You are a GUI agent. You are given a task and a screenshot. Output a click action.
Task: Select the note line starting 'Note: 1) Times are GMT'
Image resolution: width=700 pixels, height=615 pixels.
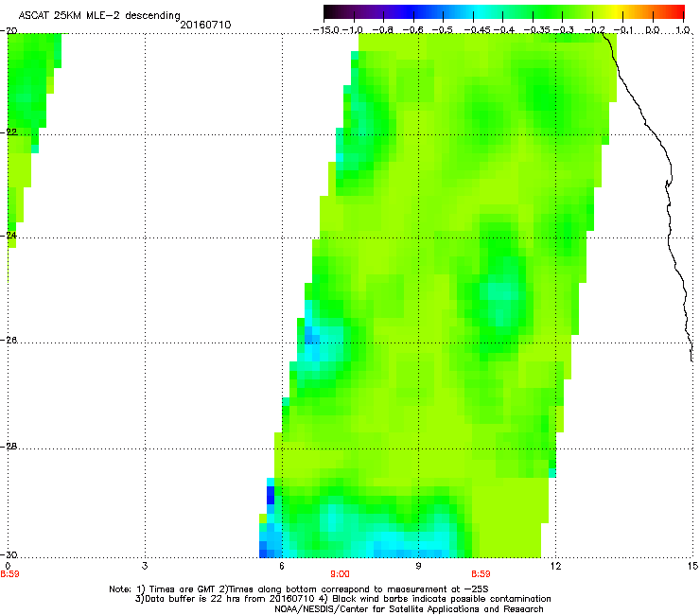click(299, 589)
